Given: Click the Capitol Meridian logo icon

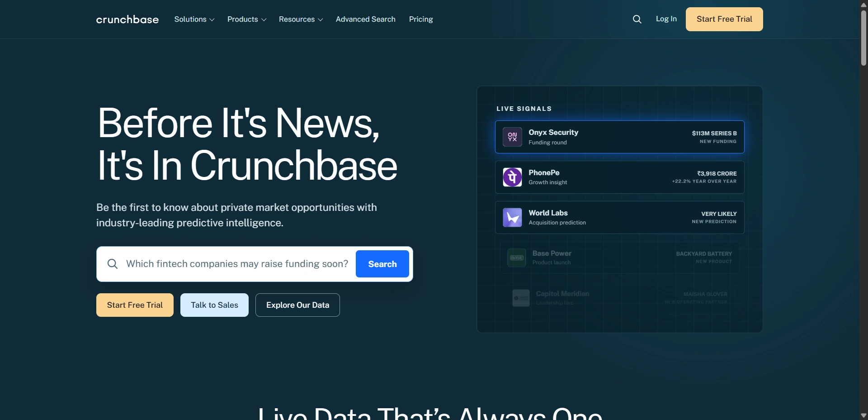Looking at the screenshot, I should (521, 298).
